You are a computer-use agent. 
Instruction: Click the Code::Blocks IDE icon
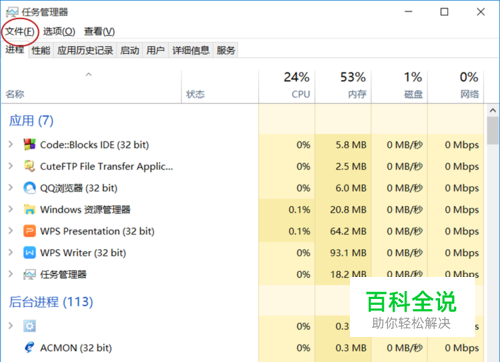coord(29,145)
